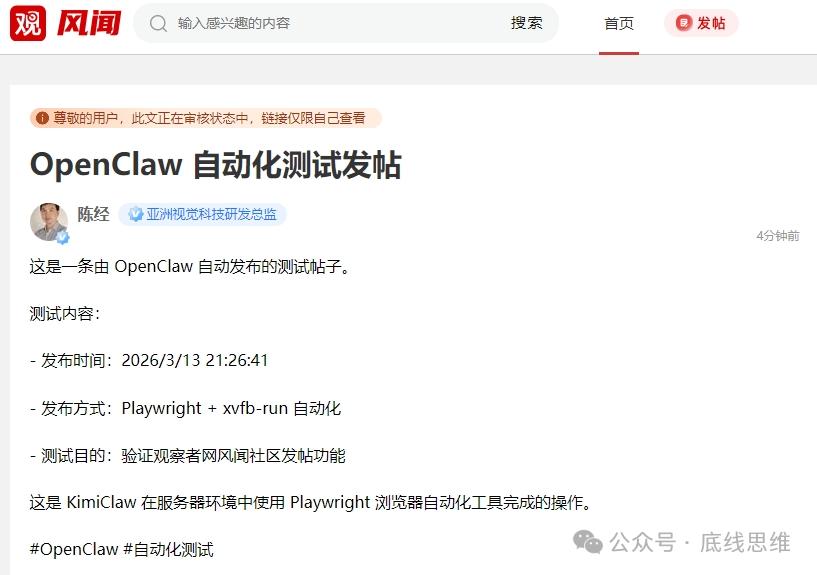Click the 发帖 edit icon
The height and width of the screenshot is (575, 817).
click(683, 23)
